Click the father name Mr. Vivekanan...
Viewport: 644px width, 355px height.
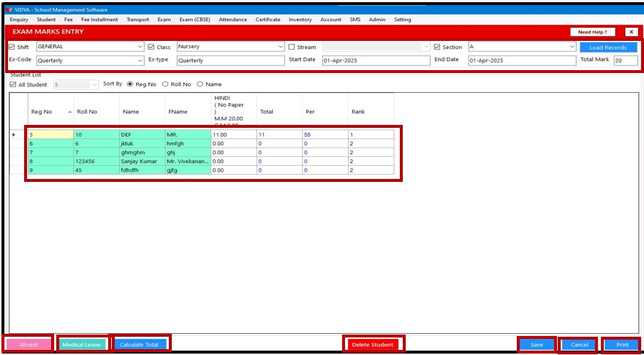click(x=188, y=161)
